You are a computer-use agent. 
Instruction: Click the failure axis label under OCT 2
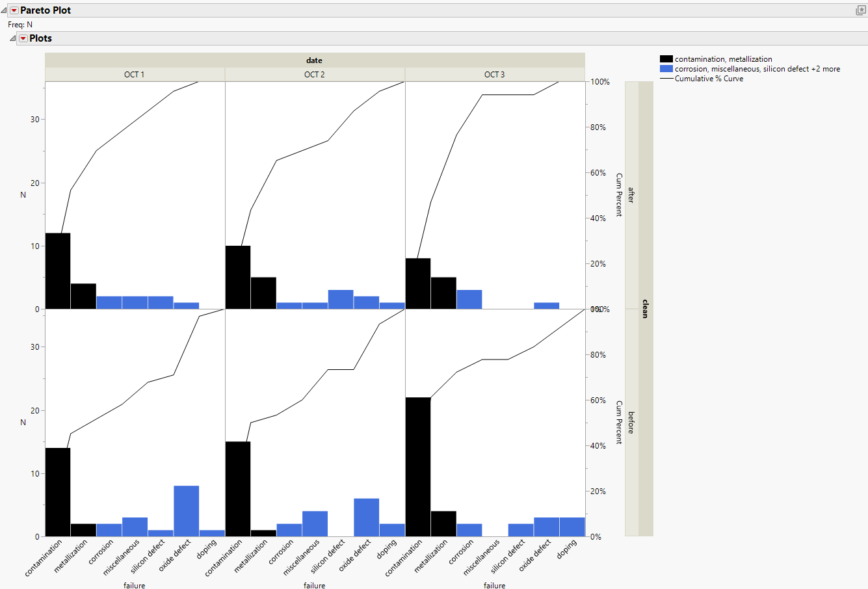[314, 585]
